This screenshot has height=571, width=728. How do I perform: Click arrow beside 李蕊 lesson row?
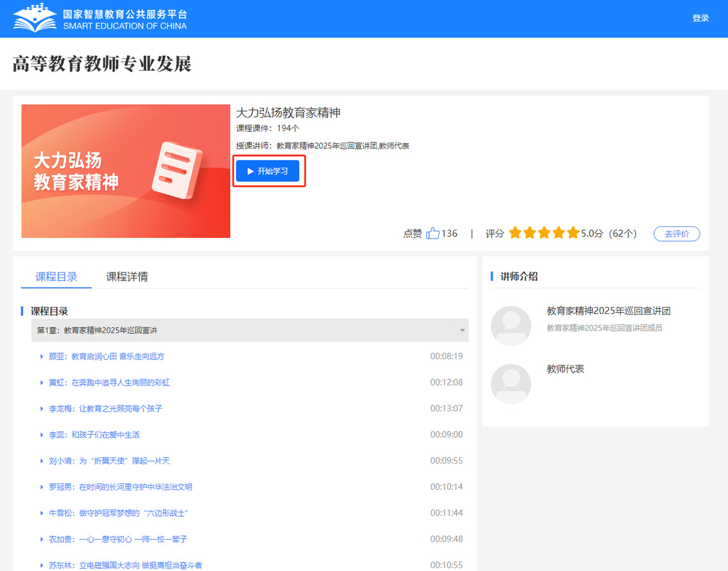42,435
